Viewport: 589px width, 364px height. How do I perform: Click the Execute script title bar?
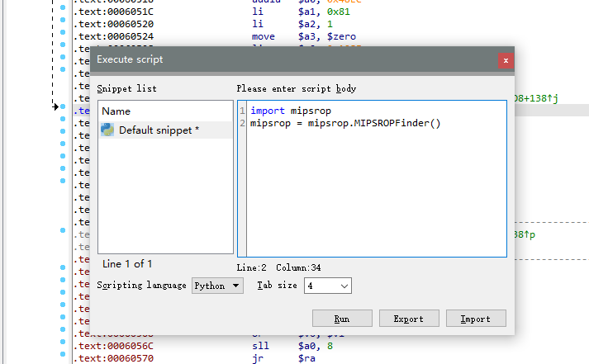[289, 59]
